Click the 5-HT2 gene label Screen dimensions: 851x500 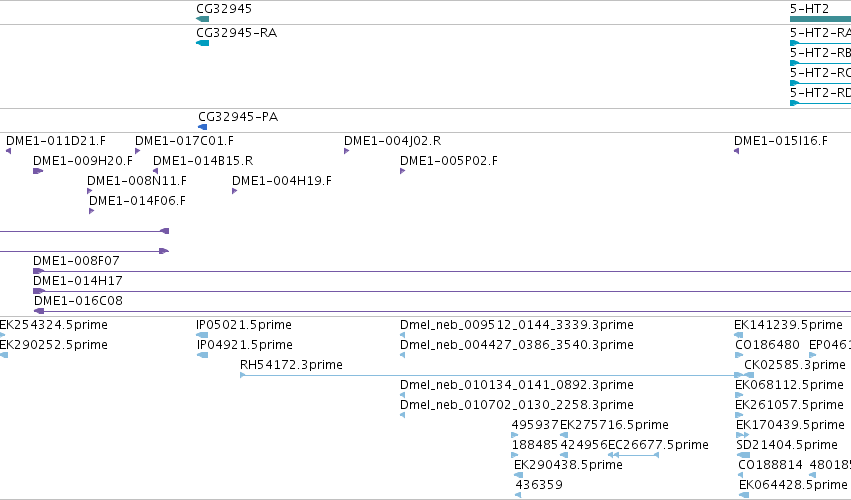click(809, 9)
